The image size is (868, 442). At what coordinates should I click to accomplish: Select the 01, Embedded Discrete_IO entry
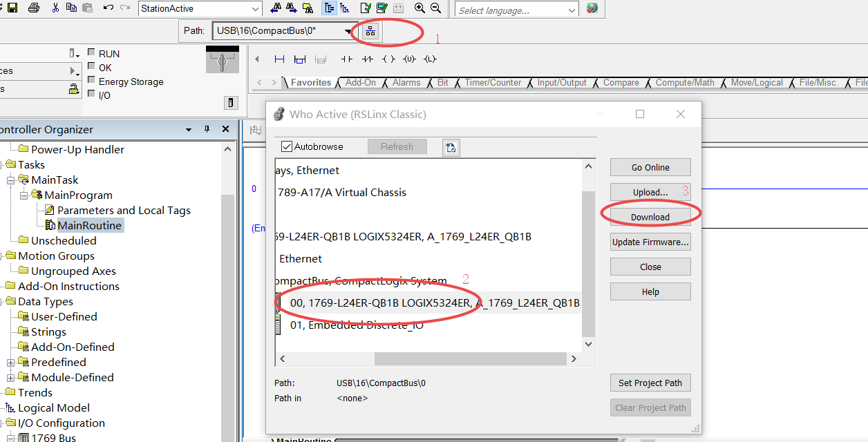357,325
